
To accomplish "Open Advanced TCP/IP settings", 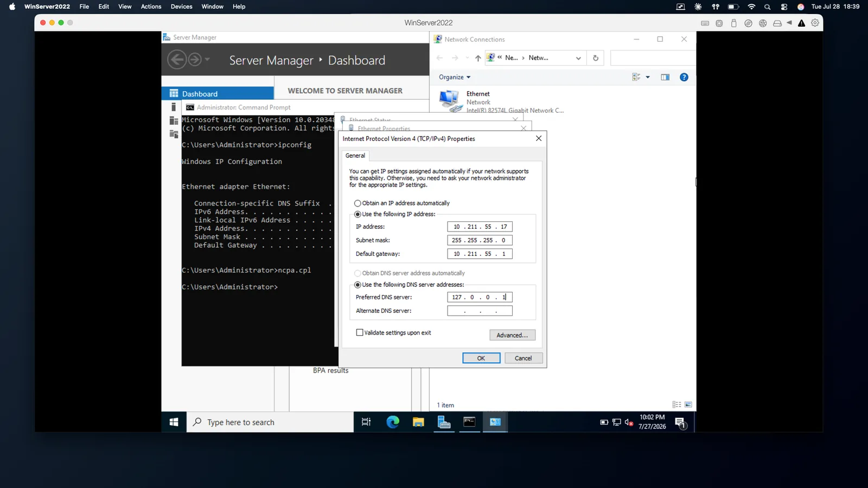I will pyautogui.click(x=512, y=335).
